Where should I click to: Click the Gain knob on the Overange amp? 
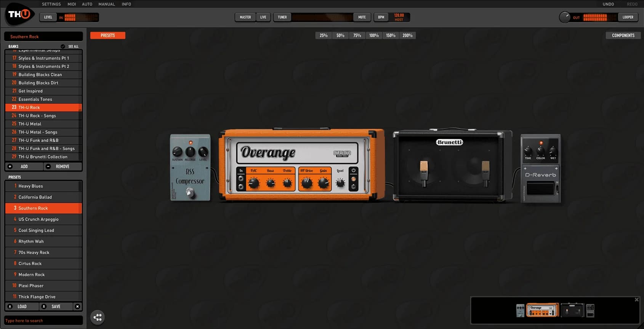pyautogui.click(x=323, y=183)
